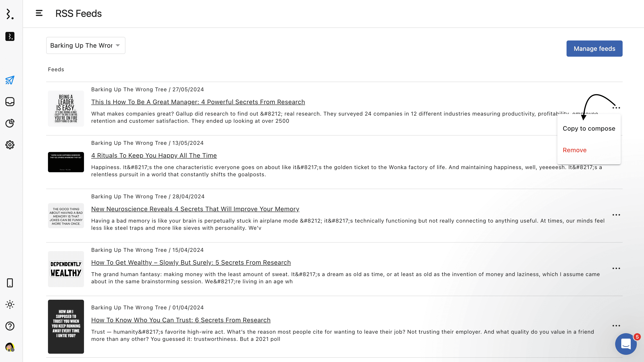Open options menu for the Get Wealthy article
Viewport: 644px width, 362px height.
[x=616, y=268]
